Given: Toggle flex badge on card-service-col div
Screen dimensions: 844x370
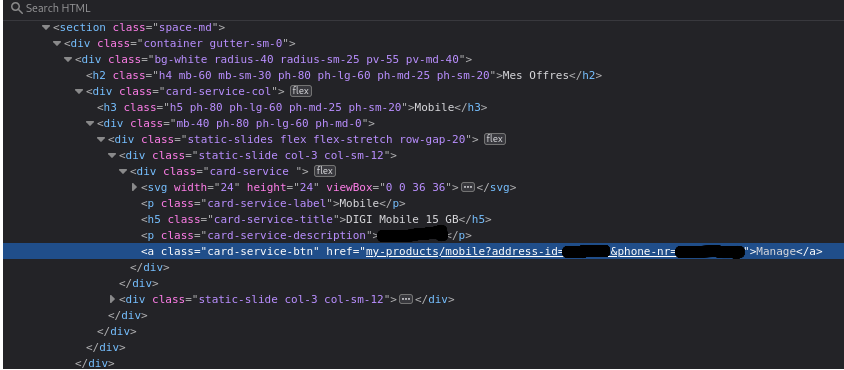Looking at the screenshot, I should 300,91.
